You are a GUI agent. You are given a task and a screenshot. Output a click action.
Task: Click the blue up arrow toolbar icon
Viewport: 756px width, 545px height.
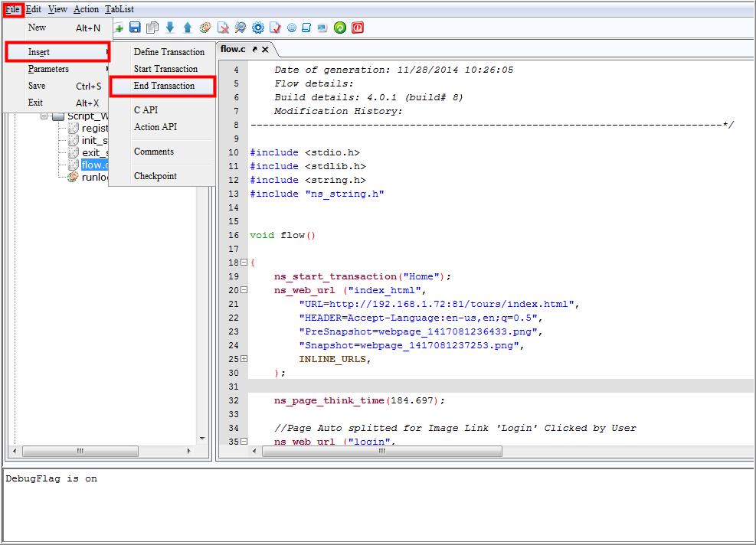click(188, 28)
